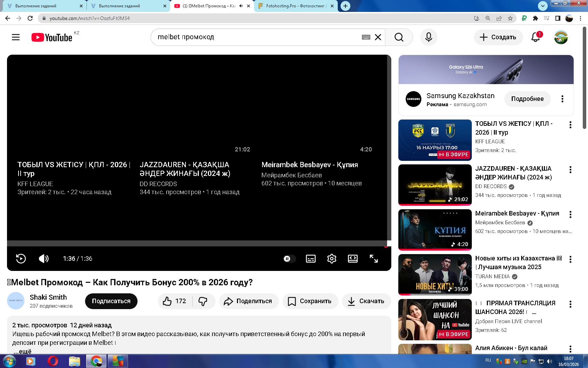The height and width of the screenshot is (368, 588).
Task: Reload the page
Action: click(x=30, y=18)
